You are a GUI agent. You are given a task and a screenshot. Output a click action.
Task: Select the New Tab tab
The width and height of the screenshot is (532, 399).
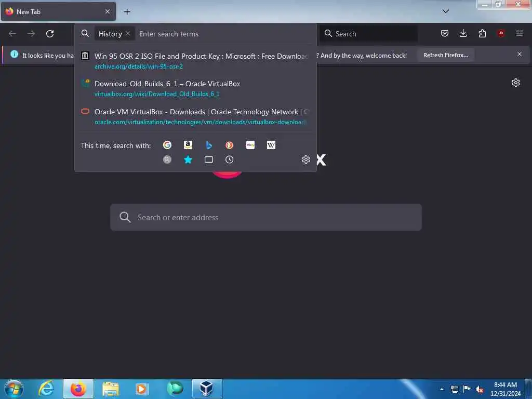(58, 11)
